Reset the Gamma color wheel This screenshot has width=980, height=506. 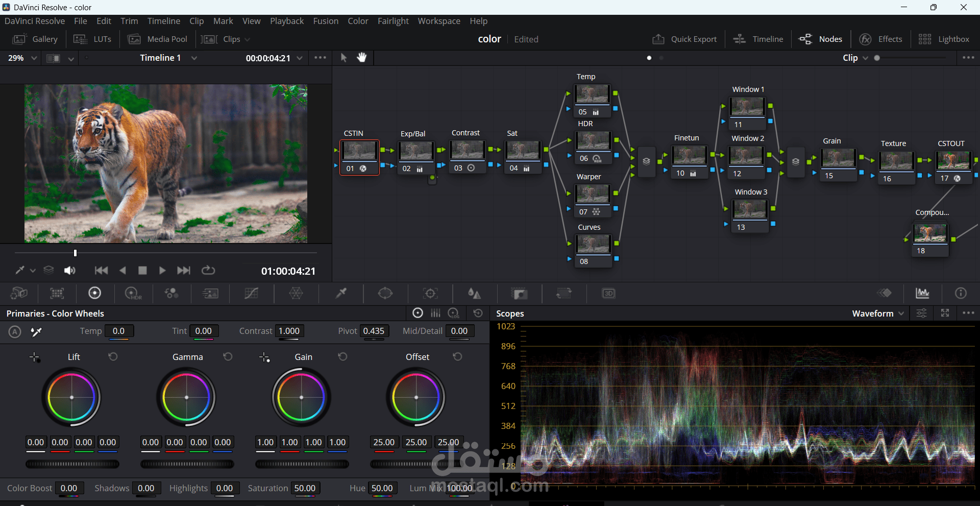coord(228,356)
